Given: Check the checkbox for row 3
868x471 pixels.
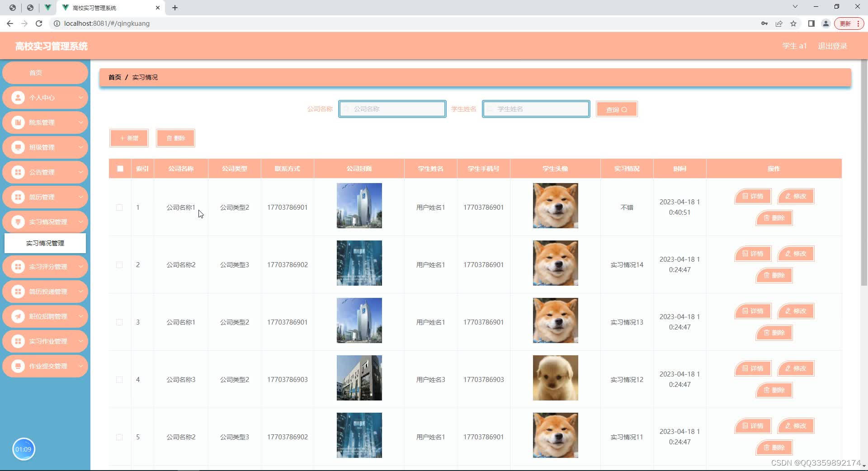Looking at the screenshot, I should tap(119, 322).
